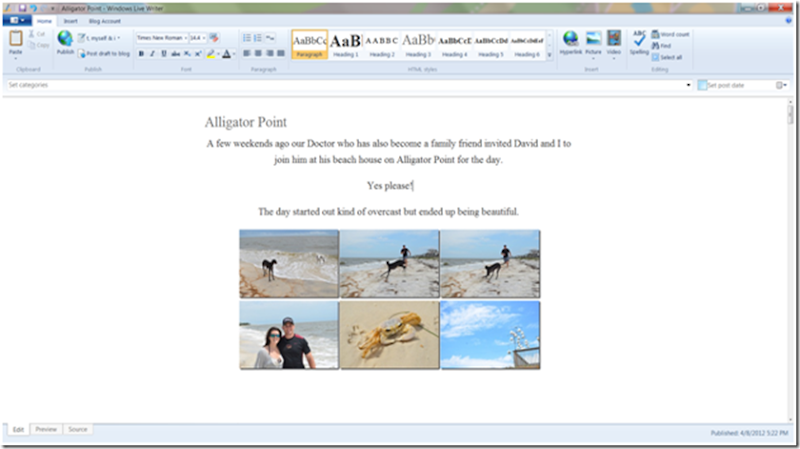Open the blog account selector dropdown
The height and width of the screenshot is (449, 800).
click(99, 38)
